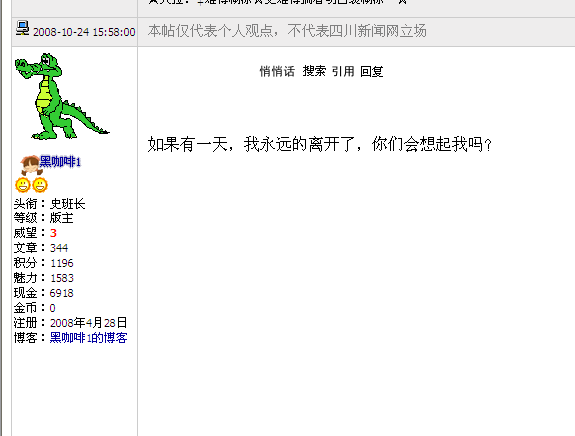Click 引用 to quote this post
Screen dimensions: 575x436
click(343, 71)
